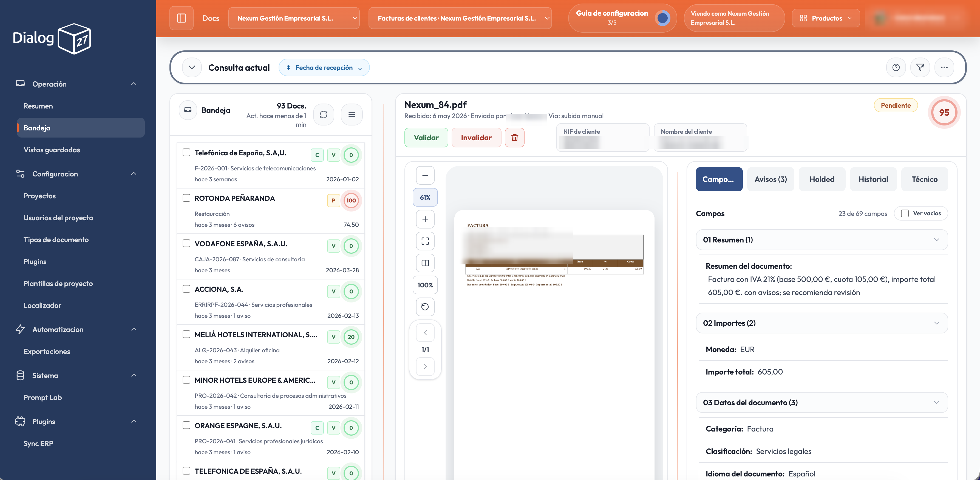Image resolution: width=980 pixels, height=480 pixels.
Task: Rotate the document preview icon
Action: click(425, 307)
